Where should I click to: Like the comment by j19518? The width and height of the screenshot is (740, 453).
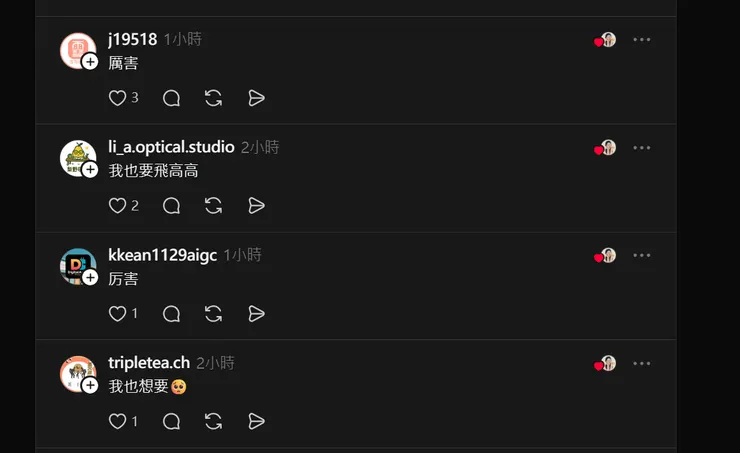coord(118,98)
